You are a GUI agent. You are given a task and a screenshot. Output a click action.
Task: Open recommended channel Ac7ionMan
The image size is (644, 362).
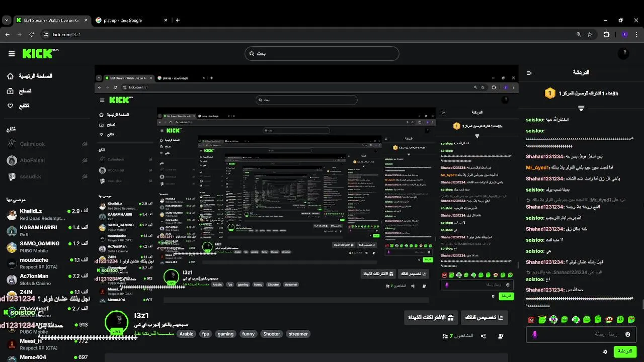[48, 279]
